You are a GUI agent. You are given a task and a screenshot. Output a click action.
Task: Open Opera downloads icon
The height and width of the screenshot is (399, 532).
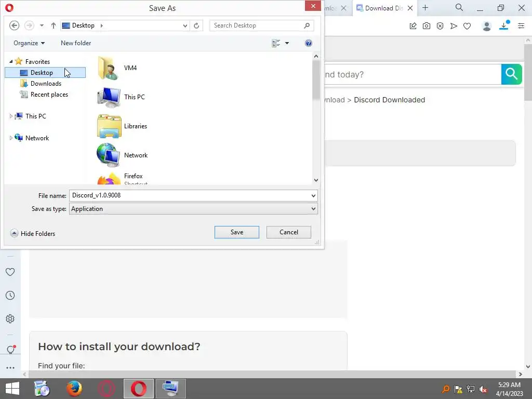pyautogui.click(x=504, y=25)
